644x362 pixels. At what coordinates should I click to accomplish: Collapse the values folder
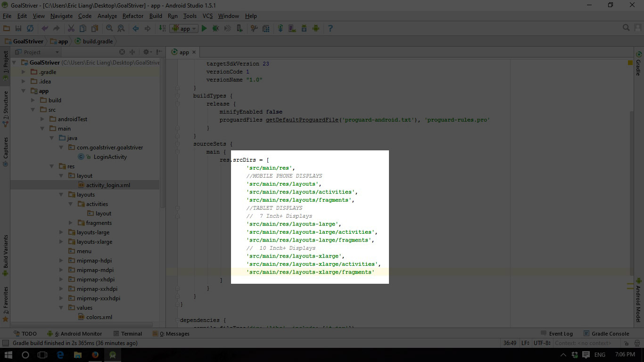click(61, 308)
